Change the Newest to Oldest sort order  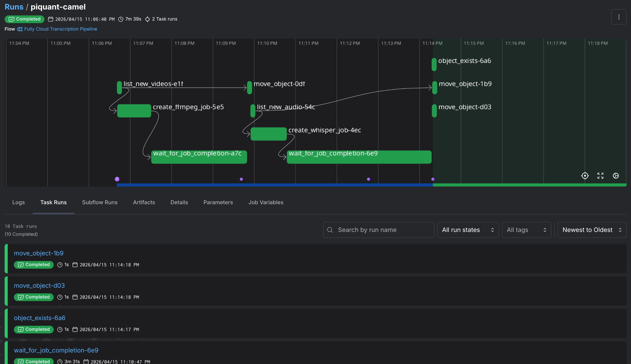592,230
